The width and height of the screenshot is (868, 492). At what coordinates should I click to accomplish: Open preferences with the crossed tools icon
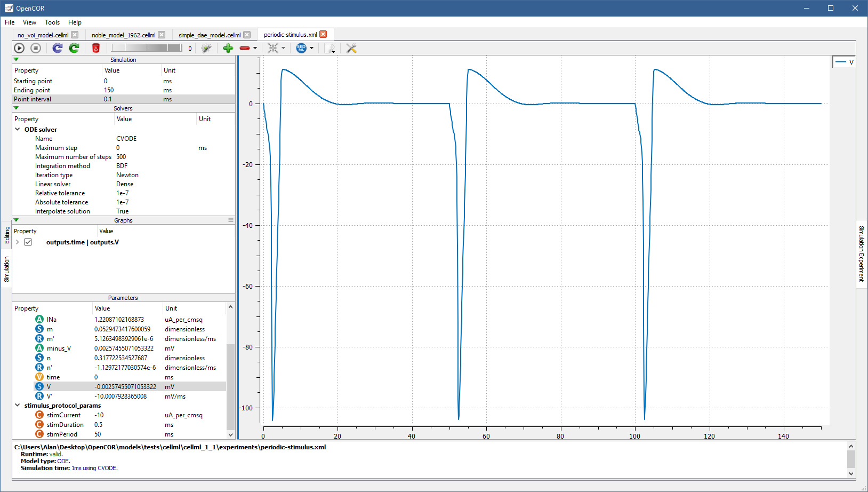click(x=351, y=48)
